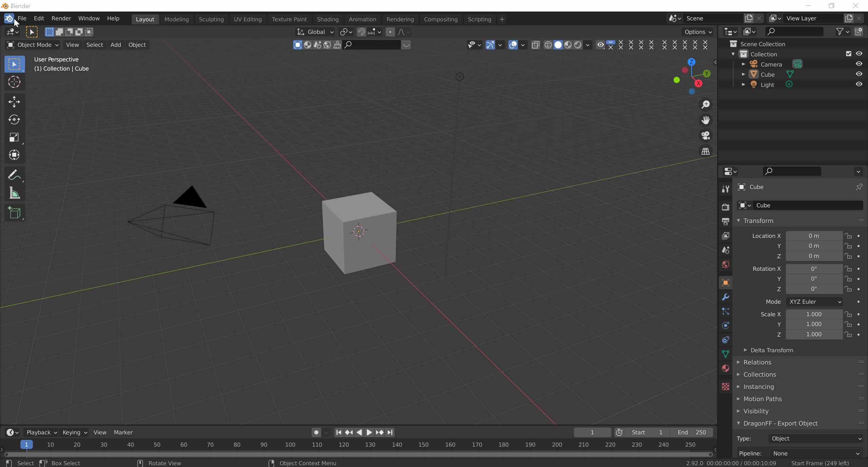This screenshot has height=467, width=868.
Task: Open the Object Mode dropdown
Action: [x=33, y=45]
